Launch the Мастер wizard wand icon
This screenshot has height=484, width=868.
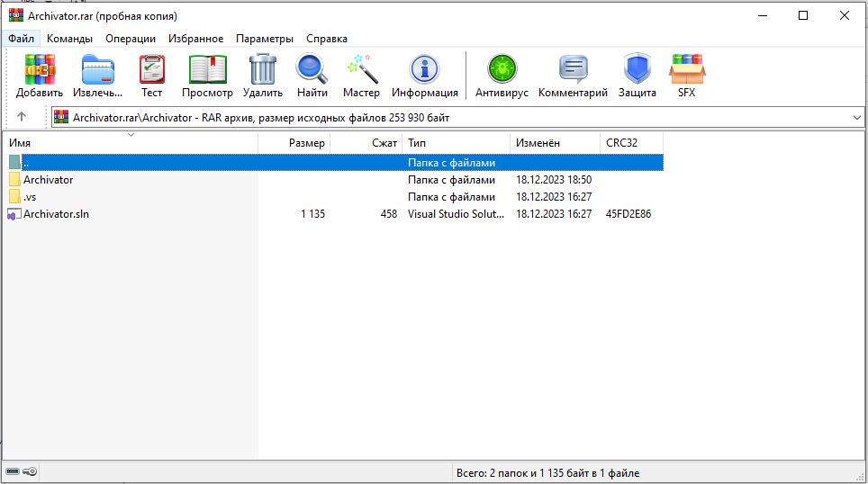point(361,69)
